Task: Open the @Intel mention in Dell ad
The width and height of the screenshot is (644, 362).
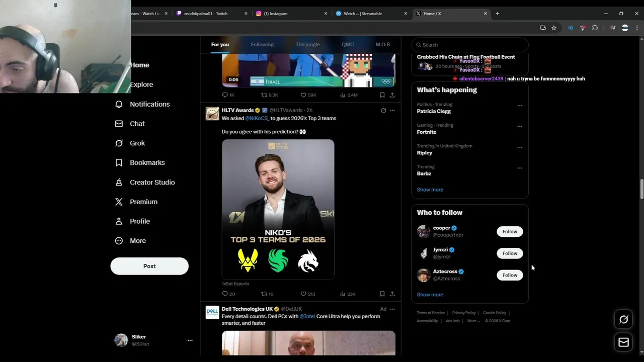Action: [307, 316]
